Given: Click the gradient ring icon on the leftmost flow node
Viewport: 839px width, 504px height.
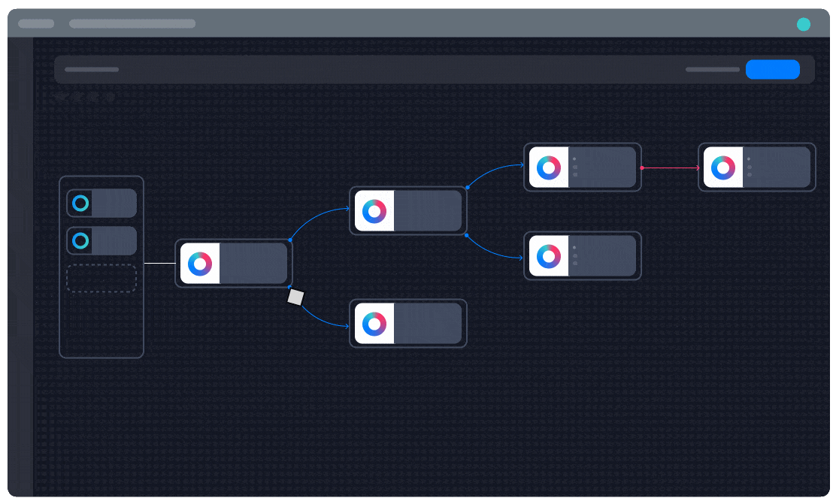Looking at the screenshot, I should pyautogui.click(x=200, y=264).
